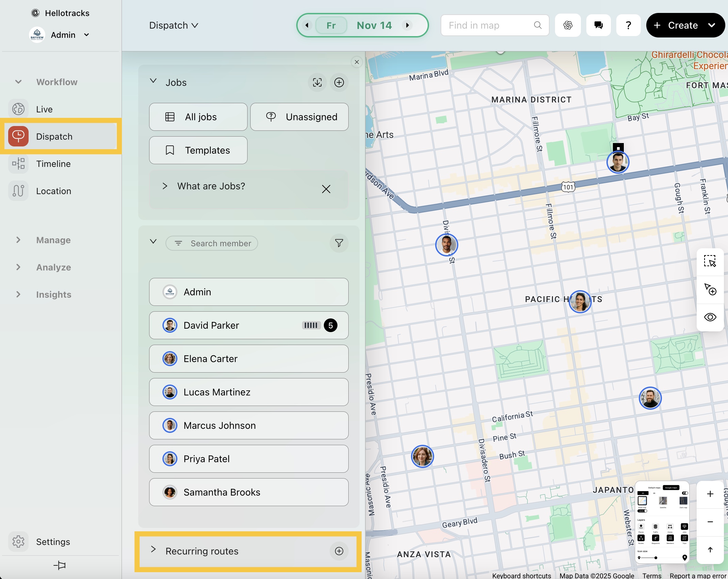728x579 pixels.
Task: Click the add job plus icon
Action: click(x=339, y=82)
